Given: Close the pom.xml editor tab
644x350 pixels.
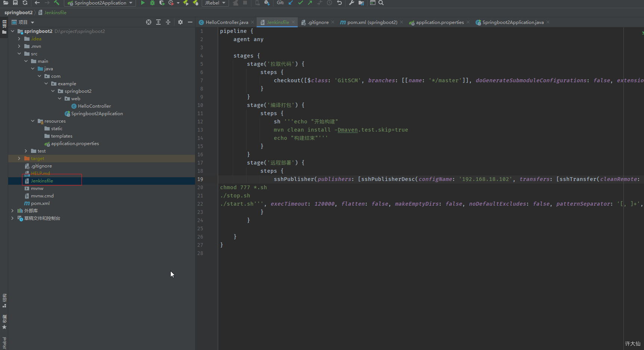Looking at the screenshot, I should pos(402,22).
